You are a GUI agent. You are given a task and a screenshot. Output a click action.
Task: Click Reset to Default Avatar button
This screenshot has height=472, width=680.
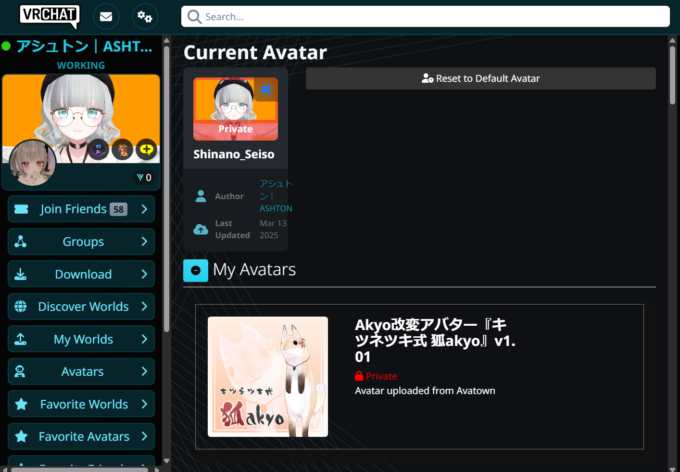[480, 78]
